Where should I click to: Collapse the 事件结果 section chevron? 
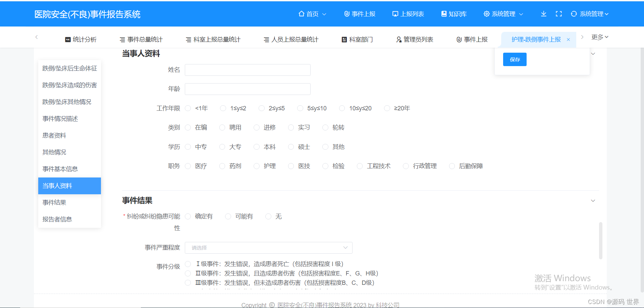click(593, 201)
